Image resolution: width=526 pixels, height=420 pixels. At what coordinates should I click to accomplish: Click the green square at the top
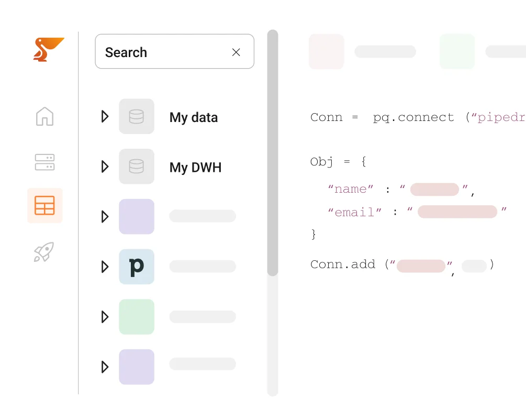coord(457,51)
